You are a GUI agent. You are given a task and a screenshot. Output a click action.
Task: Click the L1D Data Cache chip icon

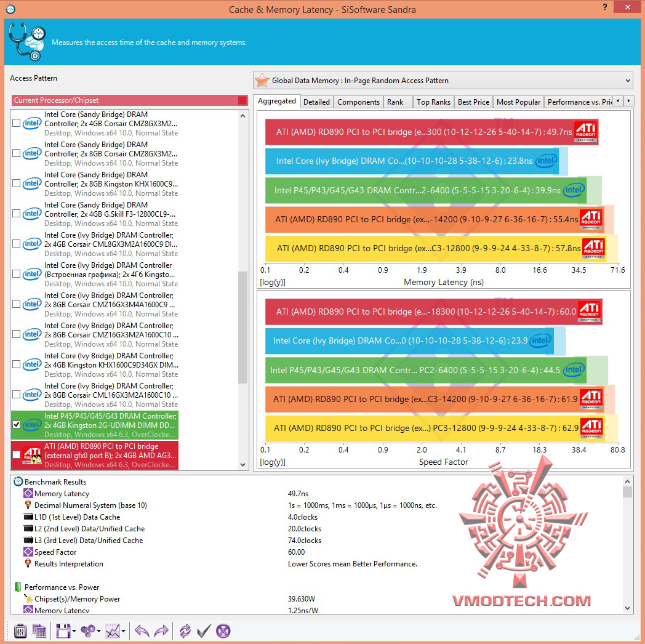pyautogui.click(x=28, y=517)
